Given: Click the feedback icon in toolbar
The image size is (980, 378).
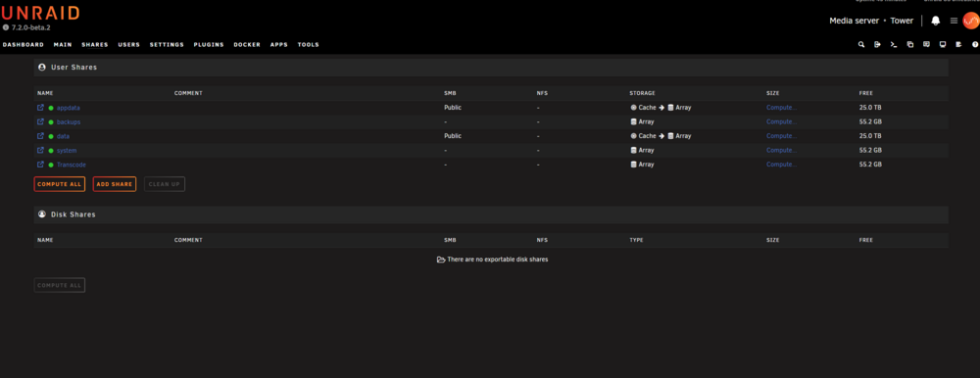Looking at the screenshot, I should (x=926, y=44).
